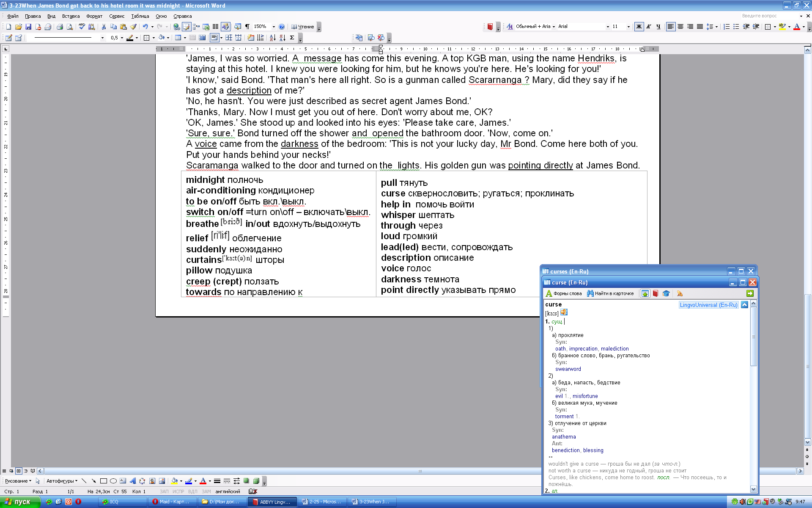This screenshot has height=508, width=812.
Task: Insert a hyperlink with the globe icon
Action: [176, 27]
